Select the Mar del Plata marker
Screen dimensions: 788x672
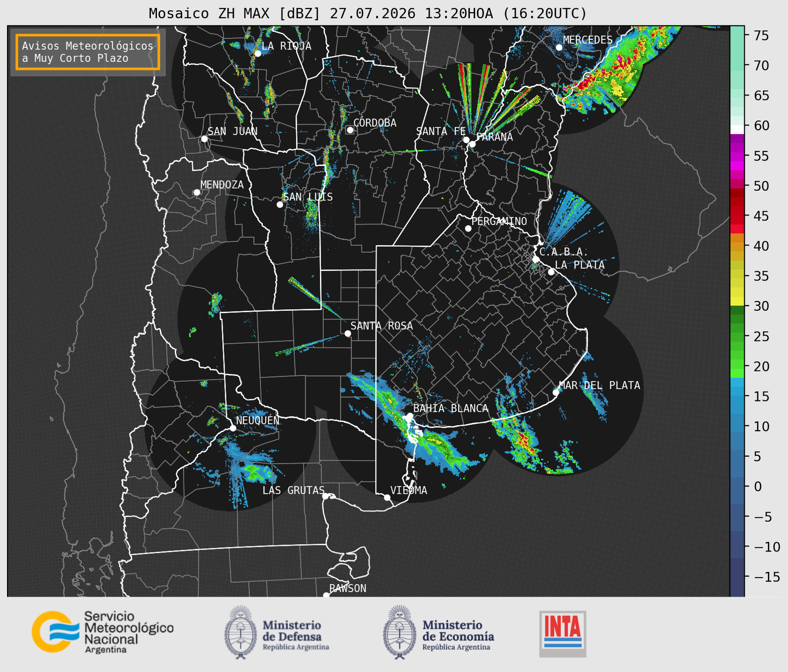coord(556,393)
